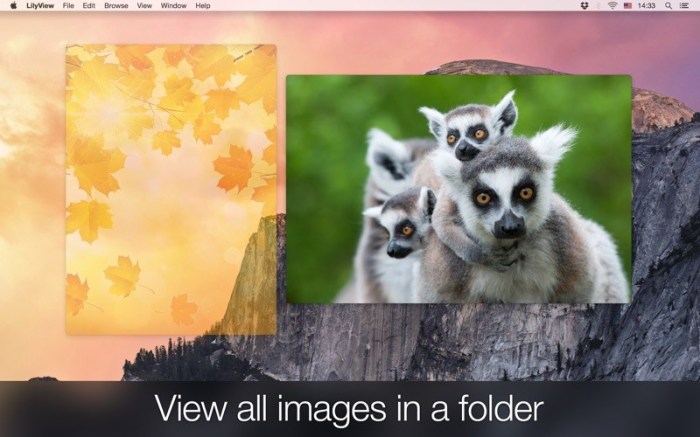
Task: Open the LilyView application menu
Action: [x=40, y=5]
